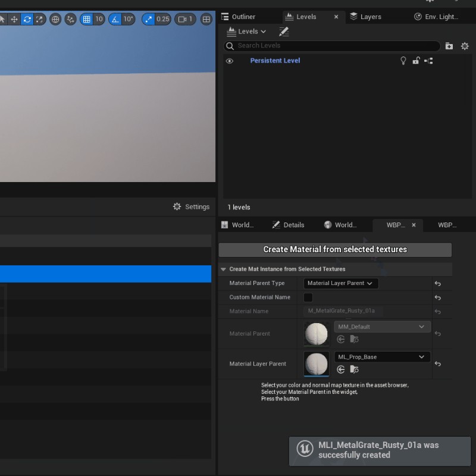Enable the Custom Material Name checkbox
Viewport: 476px width, 476px height.
click(308, 297)
